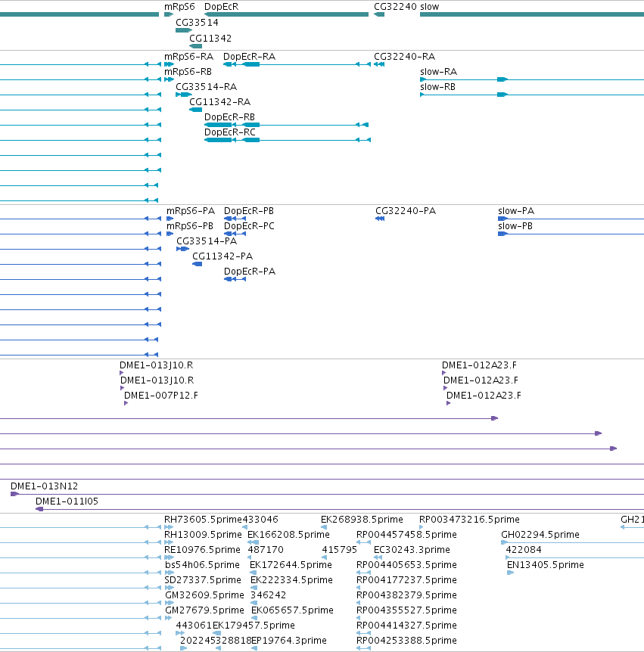
Task: Click the topmost DME1-012A23.F label
Action: tap(479, 365)
